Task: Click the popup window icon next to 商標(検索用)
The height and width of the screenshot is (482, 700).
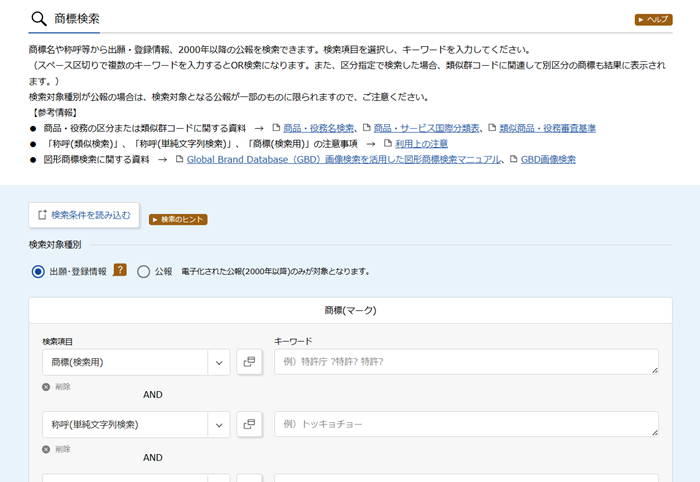Action: pos(249,362)
